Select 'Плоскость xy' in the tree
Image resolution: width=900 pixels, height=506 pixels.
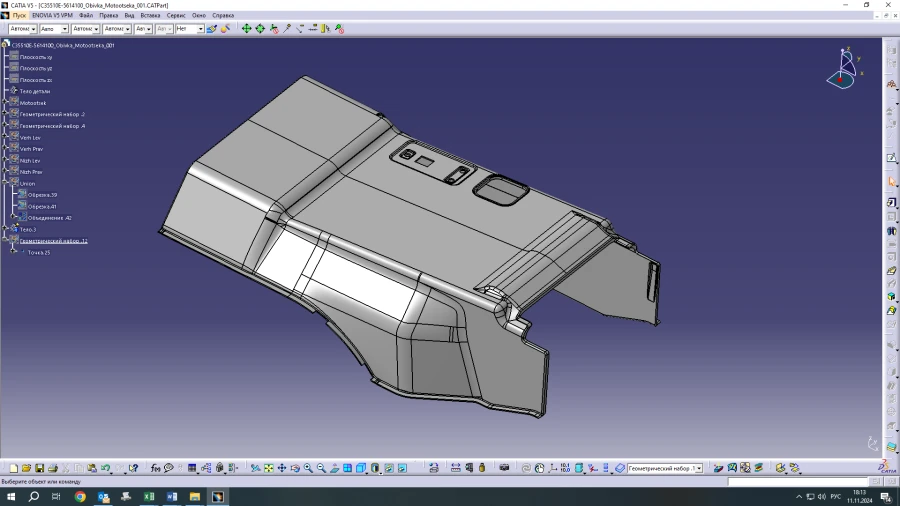[36, 57]
